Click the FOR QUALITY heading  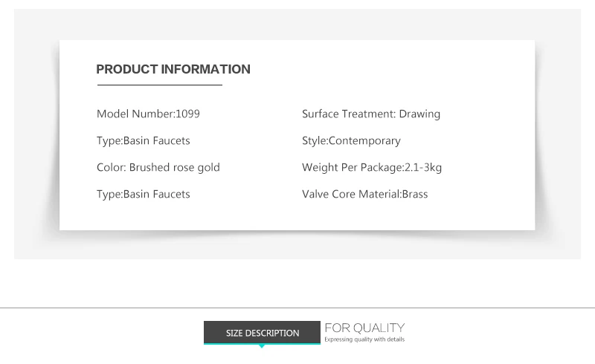(x=364, y=328)
